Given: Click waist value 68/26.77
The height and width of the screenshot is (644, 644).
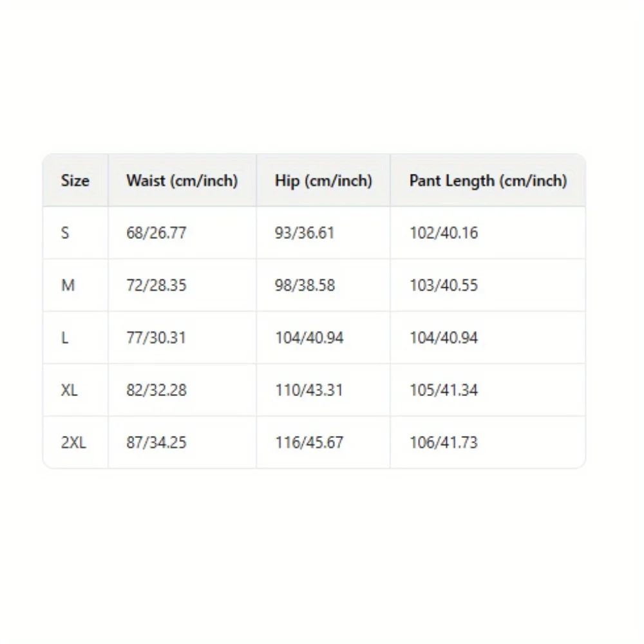Looking at the screenshot, I should (156, 233).
